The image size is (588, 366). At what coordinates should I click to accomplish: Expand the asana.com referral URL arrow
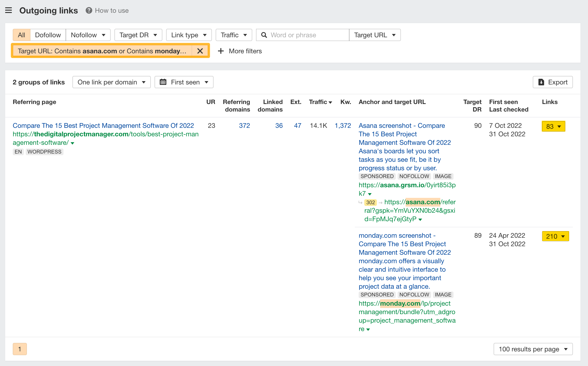click(420, 220)
